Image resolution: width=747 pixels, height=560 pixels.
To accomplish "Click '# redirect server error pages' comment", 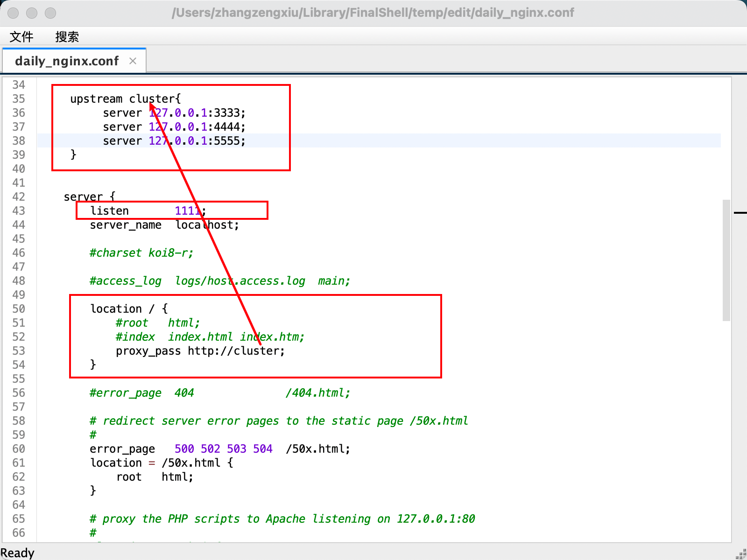I will (279, 420).
